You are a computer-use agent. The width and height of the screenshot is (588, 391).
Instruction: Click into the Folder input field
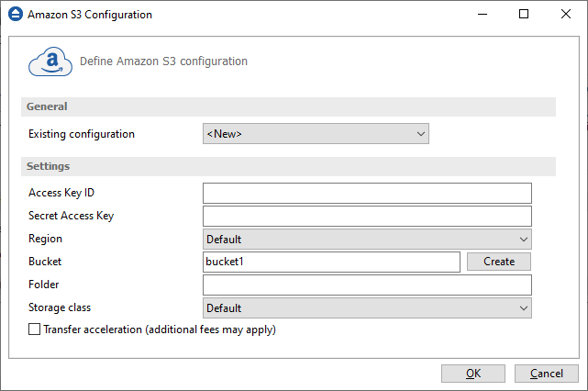pos(367,285)
